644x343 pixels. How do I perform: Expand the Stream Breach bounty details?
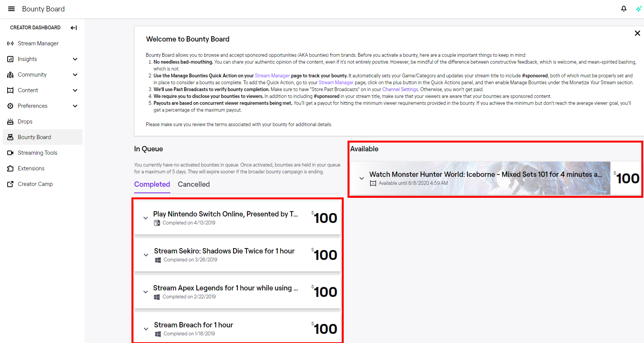tap(146, 329)
